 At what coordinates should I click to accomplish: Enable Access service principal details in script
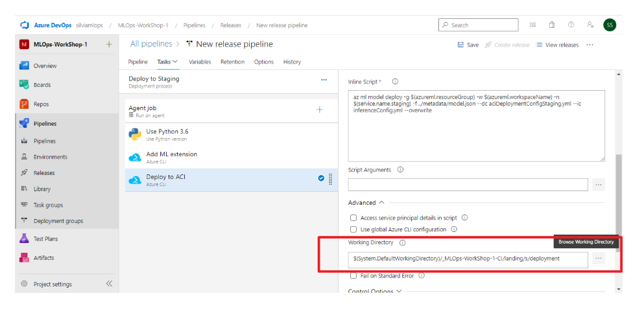353,218
